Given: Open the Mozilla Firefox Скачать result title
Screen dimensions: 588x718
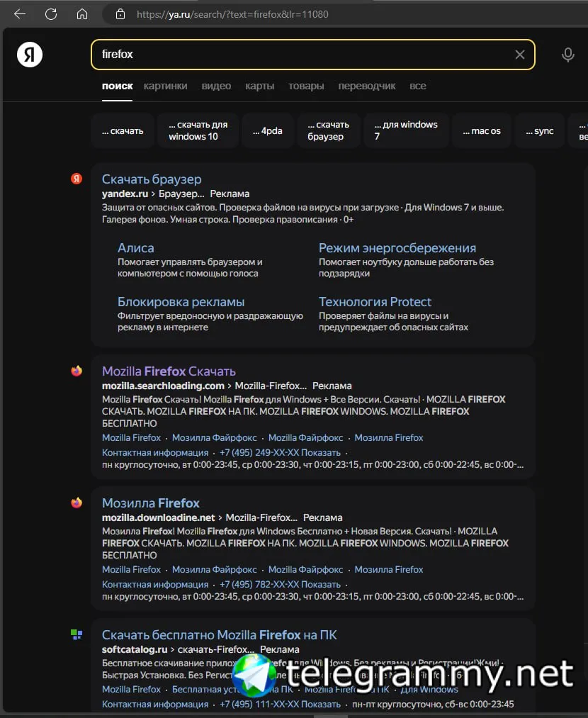Looking at the screenshot, I should (169, 371).
